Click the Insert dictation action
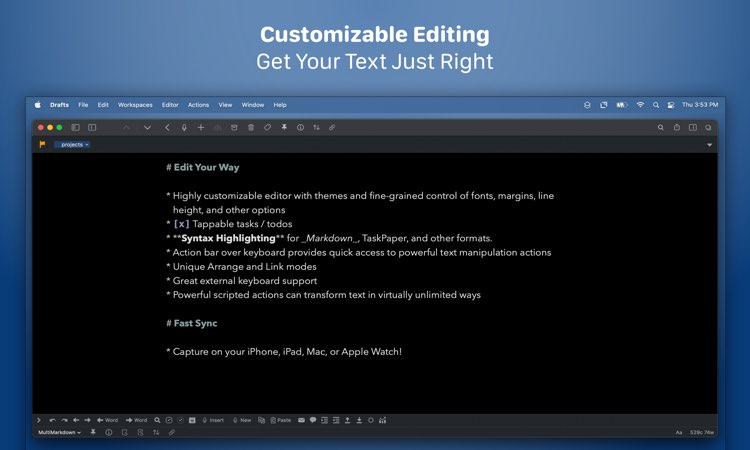 [213, 420]
